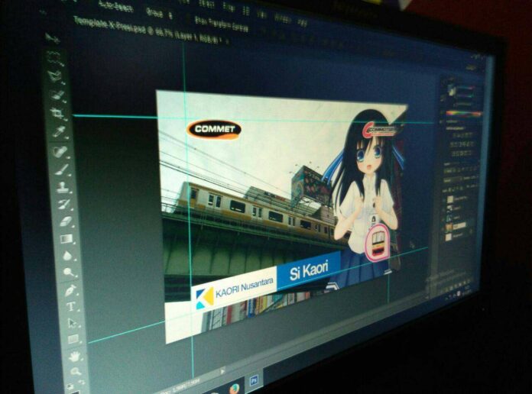Select the Eraser tool
Viewport: 532px width, 394px height.
[x=66, y=222]
